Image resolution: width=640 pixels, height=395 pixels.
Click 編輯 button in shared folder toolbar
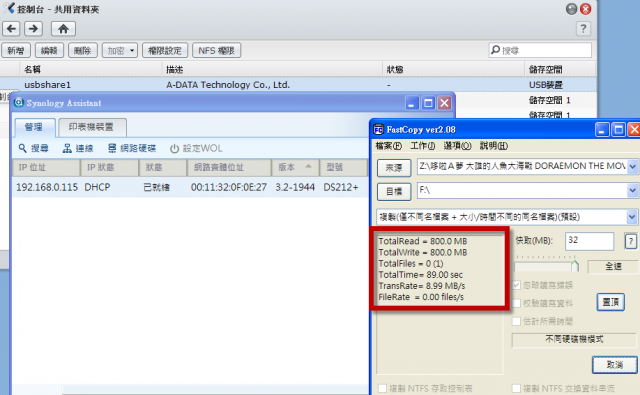tap(49, 51)
